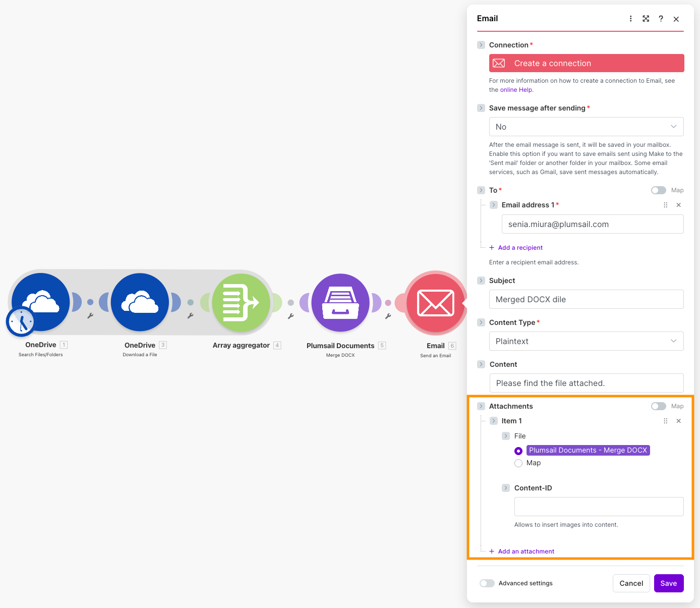700x608 pixels.
Task: Open the schedule clock on OneDrive module
Action: [x=21, y=321]
